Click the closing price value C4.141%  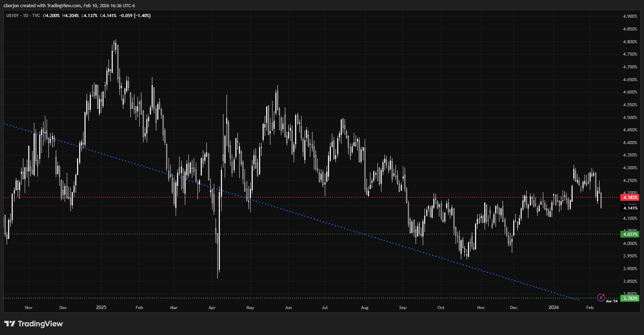[x=108, y=16]
